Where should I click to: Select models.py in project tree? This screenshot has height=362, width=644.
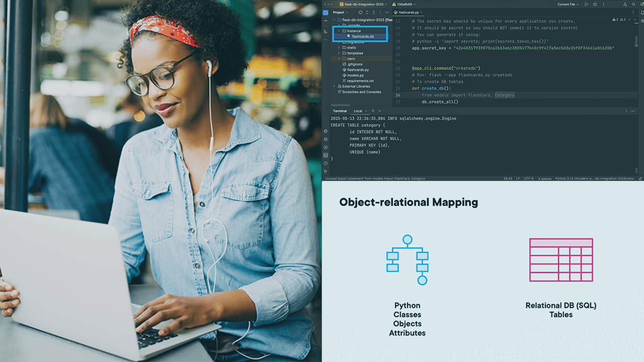[x=355, y=75]
